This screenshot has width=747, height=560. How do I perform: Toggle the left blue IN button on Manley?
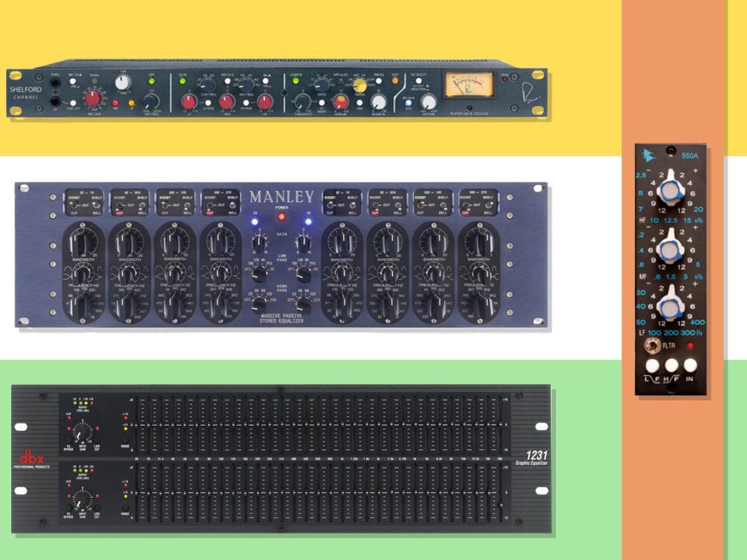(255, 222)
